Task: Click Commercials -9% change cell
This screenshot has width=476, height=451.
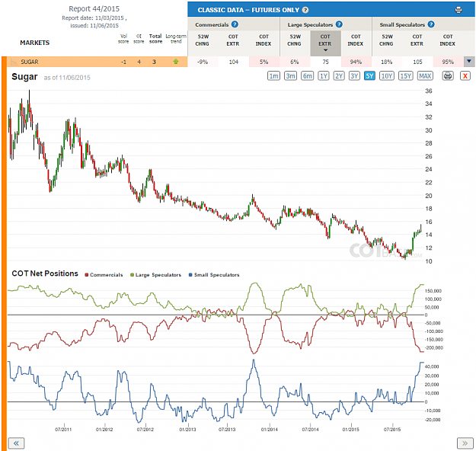Action: (x=203, y=62)
